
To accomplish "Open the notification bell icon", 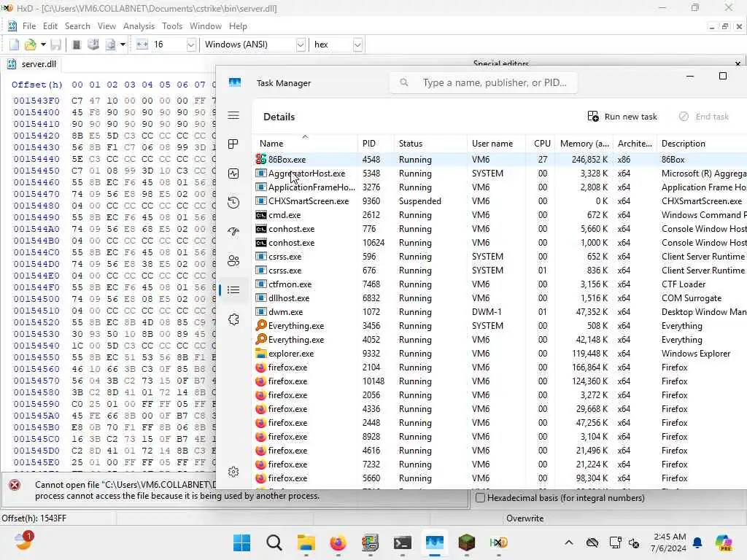I will point(697,542).
